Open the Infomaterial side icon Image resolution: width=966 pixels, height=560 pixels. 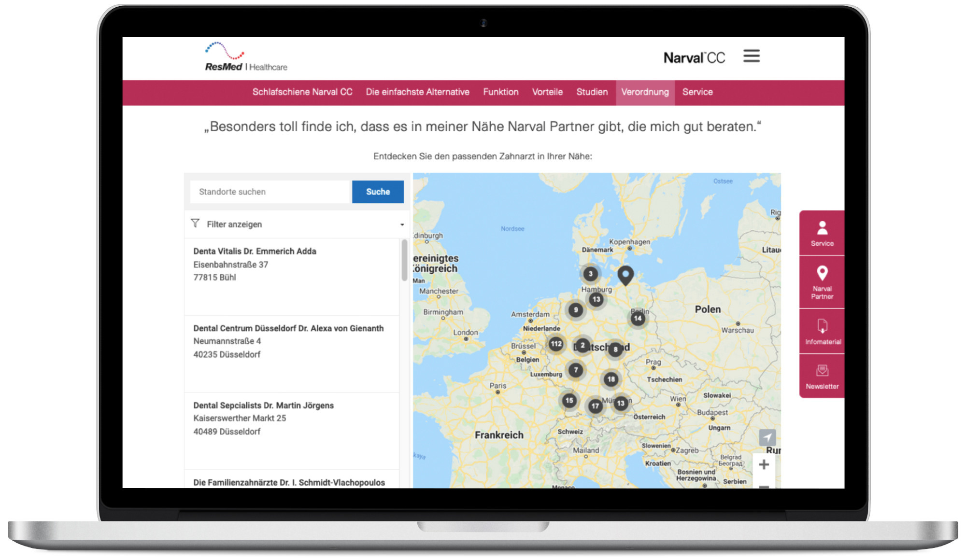coord(822,332)
